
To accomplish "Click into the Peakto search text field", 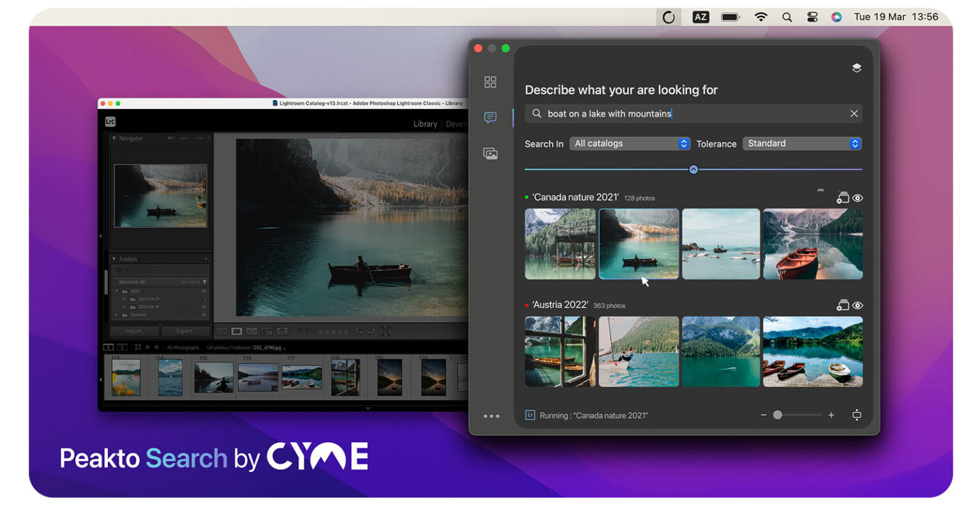I will tap(693, 114).
